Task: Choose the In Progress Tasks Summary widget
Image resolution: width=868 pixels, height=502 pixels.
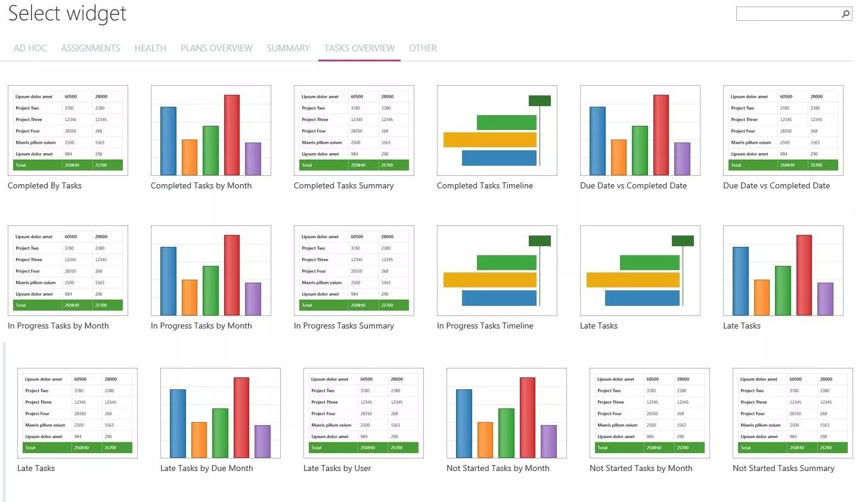Action: point(354,270)
